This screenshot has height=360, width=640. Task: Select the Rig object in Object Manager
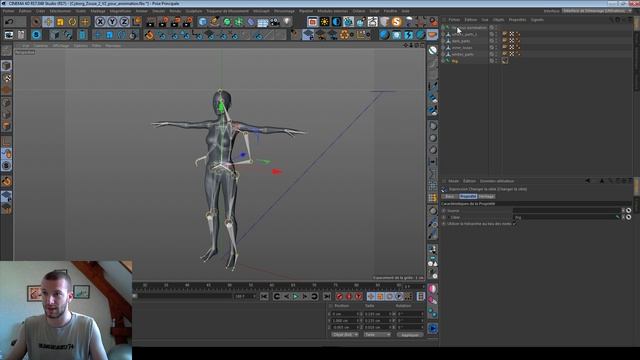click(x=455, y=61)
